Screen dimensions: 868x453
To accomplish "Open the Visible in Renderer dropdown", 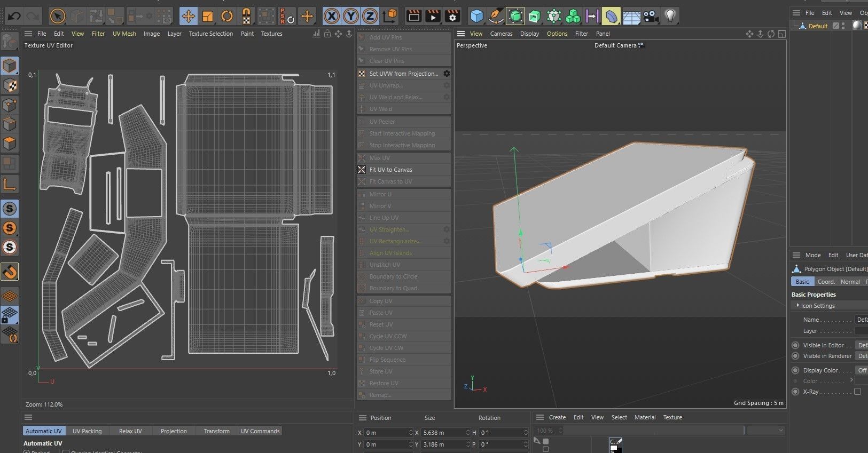I will tap(861, 356).
